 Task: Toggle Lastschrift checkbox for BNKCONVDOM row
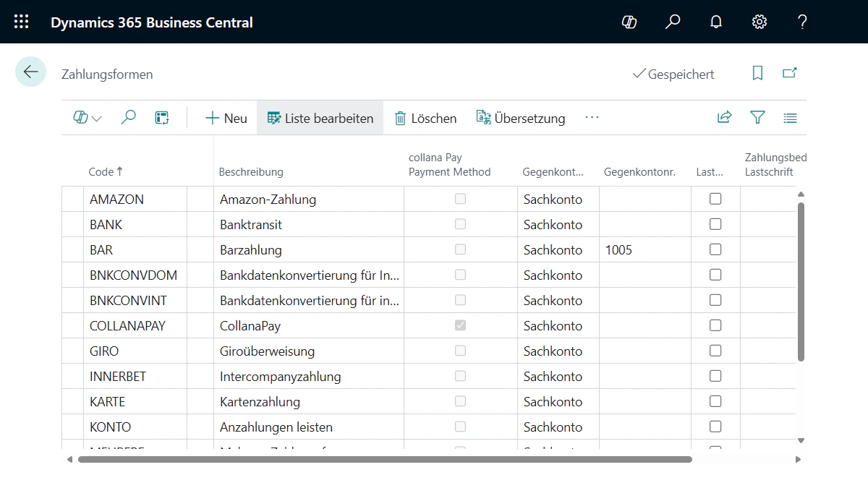[x=715, y=275]
